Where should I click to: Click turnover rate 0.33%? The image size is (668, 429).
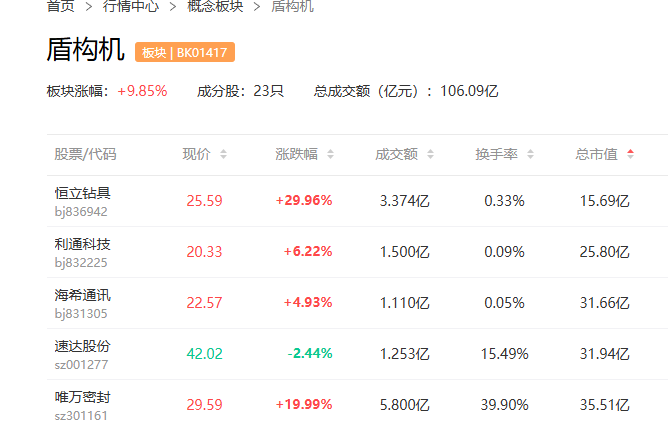pyautogui.click(x=504, y=201)
